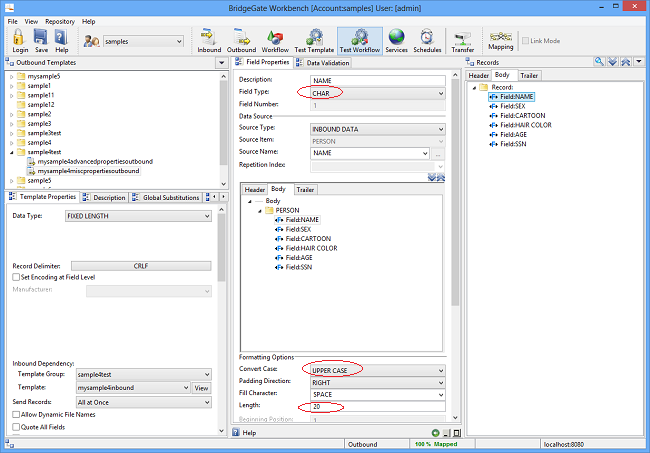
Task: Click the green add icon in Help bar
Action: (x=435, y=433)
